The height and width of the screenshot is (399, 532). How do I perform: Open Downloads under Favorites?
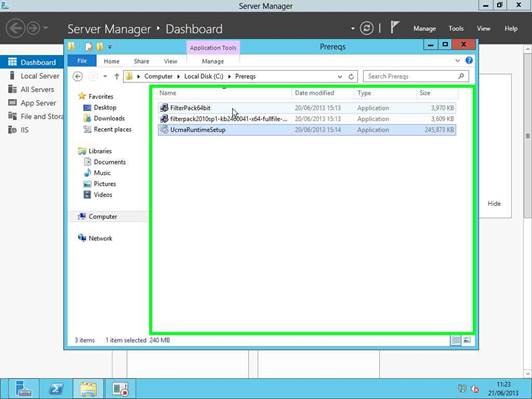pyautogui.click(x=109, y=118)
